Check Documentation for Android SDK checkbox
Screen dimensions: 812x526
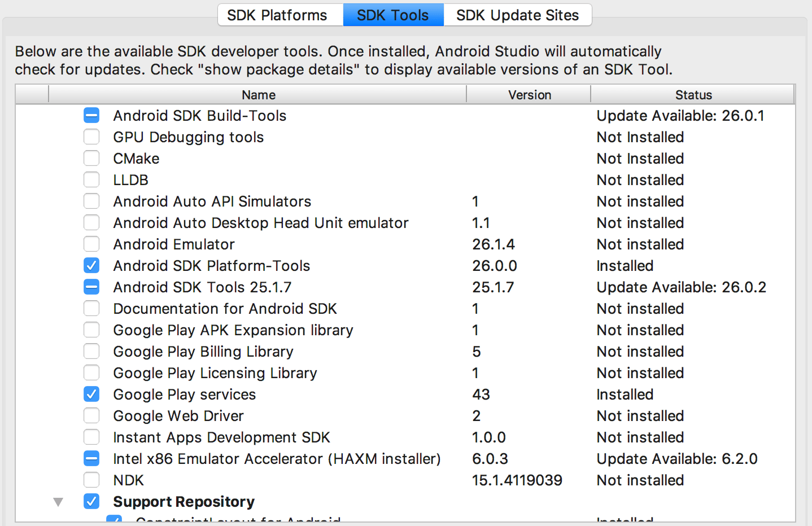coord(91,309)
